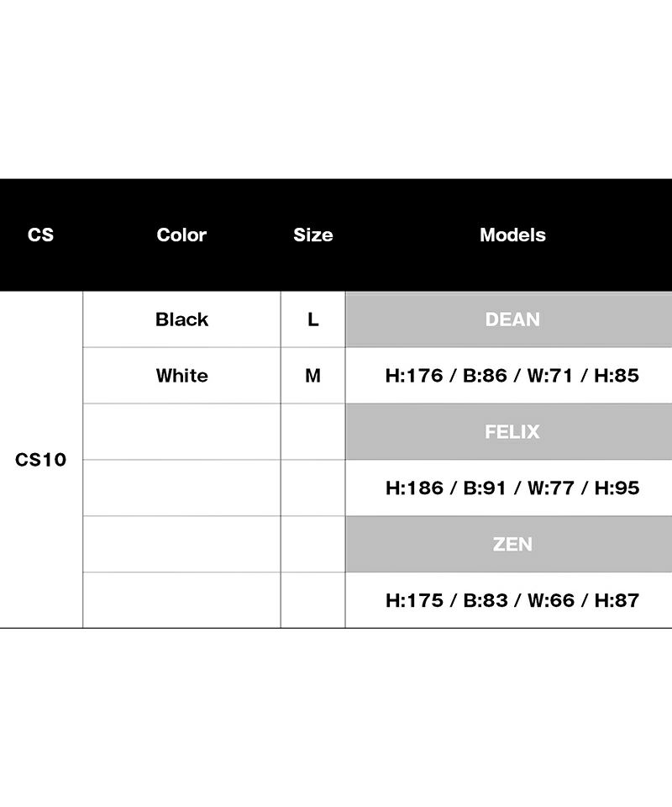Screen dimensions: 672x807
Task: Click the CS column header
Action: point(40,235)
